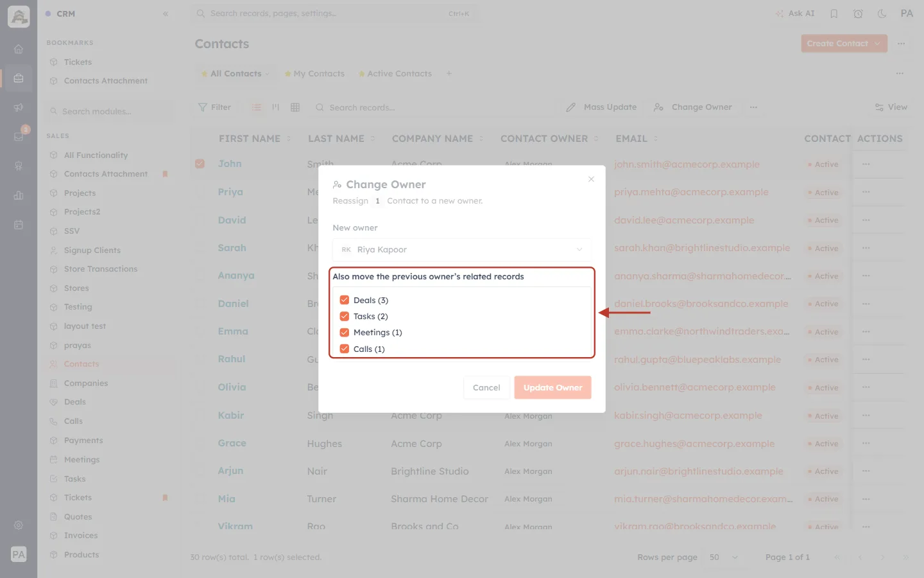Switch to the Active Contacts tab
The width and height of the screenshot is (924, 578).
pyautogui.click(x=395, y=74)
